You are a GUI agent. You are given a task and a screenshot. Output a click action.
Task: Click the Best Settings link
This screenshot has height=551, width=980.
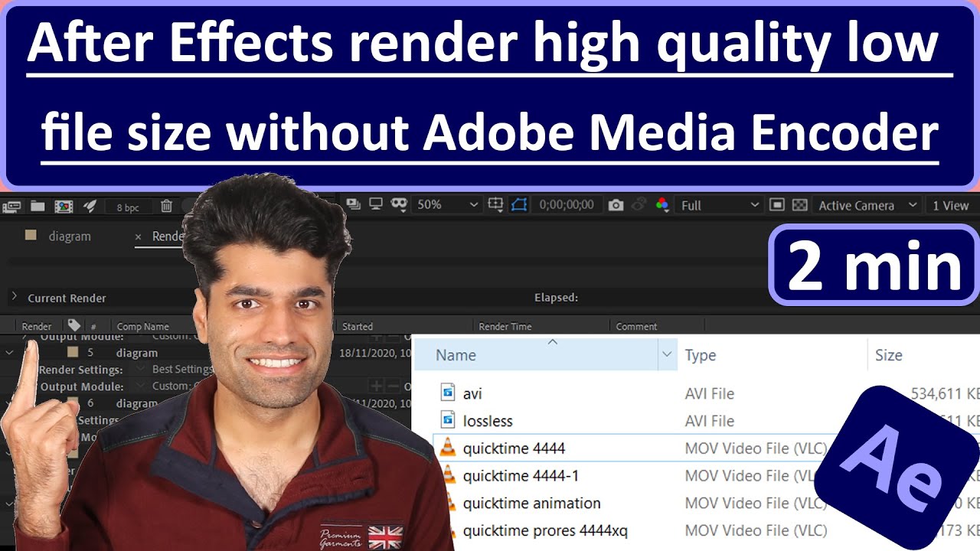tap(182, 369)
